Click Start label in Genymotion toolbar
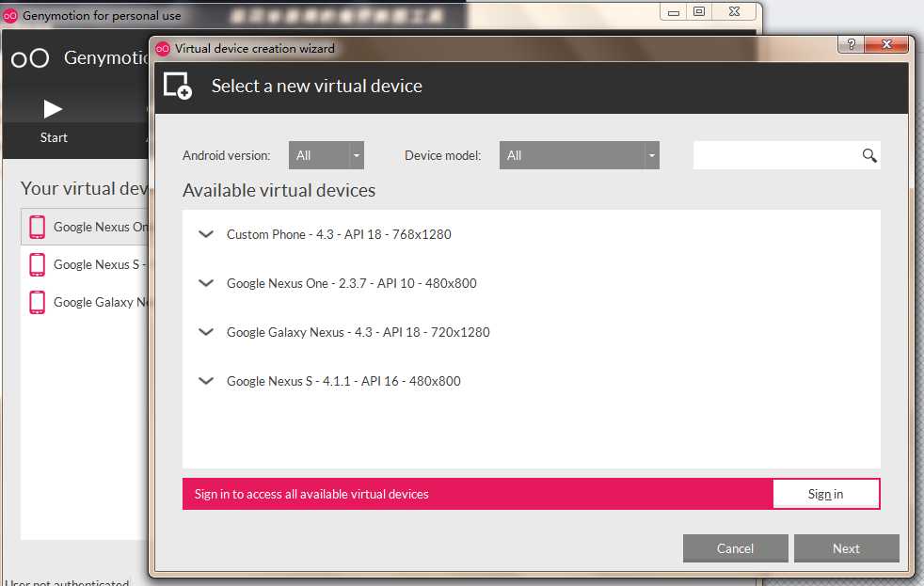924x586 pixels. [54, 138]
